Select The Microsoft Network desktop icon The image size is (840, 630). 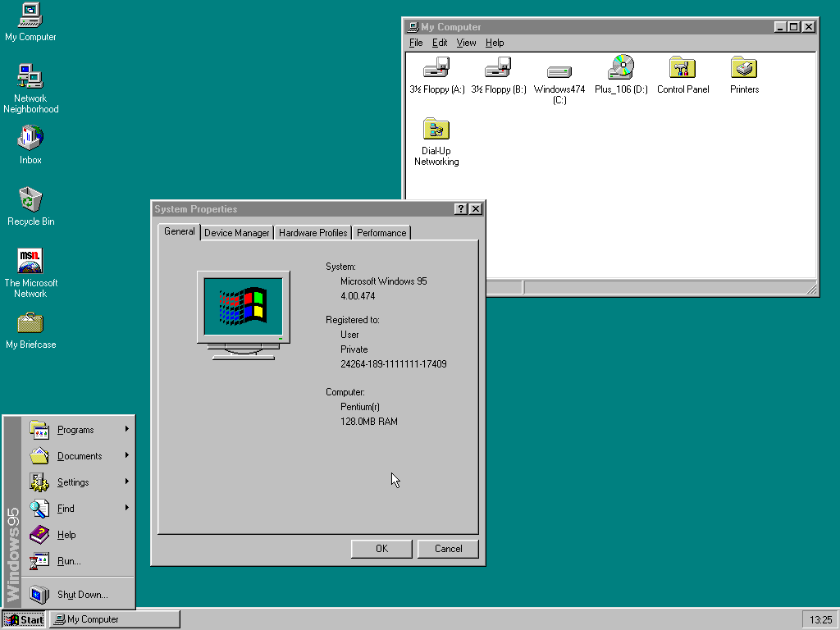(x=30, y=262)
